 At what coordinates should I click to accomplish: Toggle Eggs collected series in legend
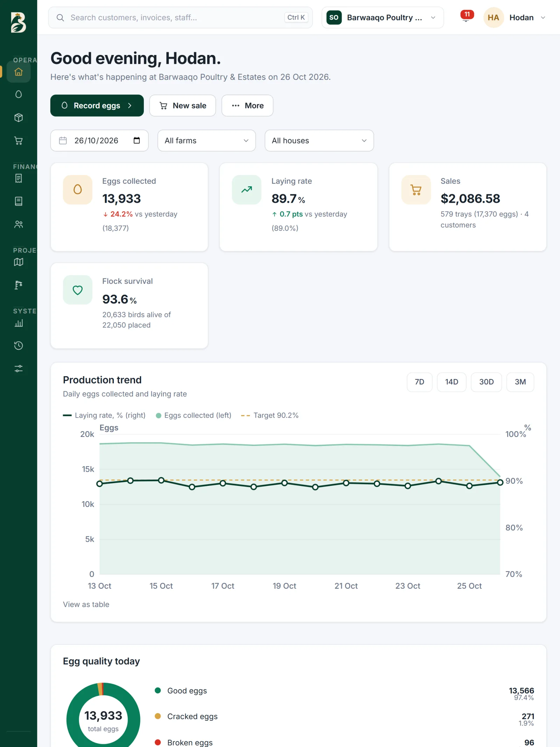pos(194,416)
